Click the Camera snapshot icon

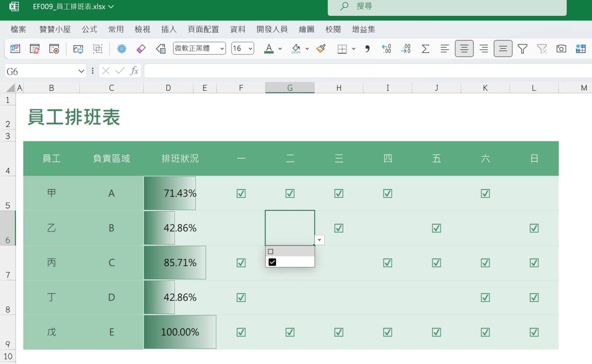tap(561, 49)
